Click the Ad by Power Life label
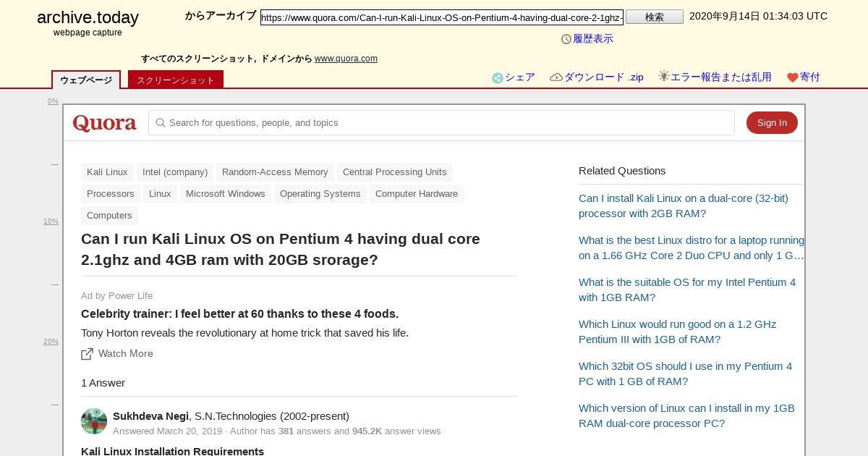Image resolution: width=868 pixels, height=456 pixels. pos(116,296)
